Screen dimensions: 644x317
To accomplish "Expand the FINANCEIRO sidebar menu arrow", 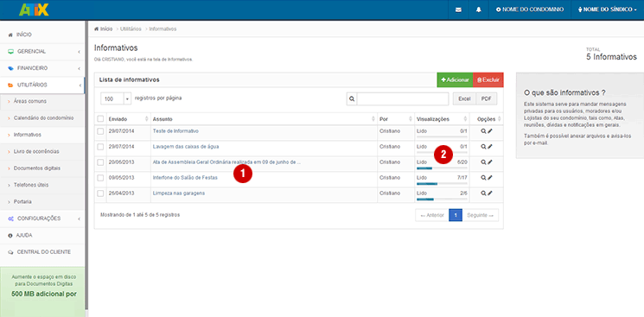I will (79, 68).
